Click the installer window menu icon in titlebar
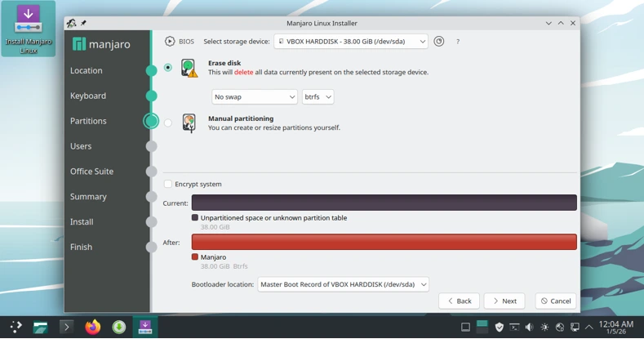The image size is (644, 339). point(72,24)
